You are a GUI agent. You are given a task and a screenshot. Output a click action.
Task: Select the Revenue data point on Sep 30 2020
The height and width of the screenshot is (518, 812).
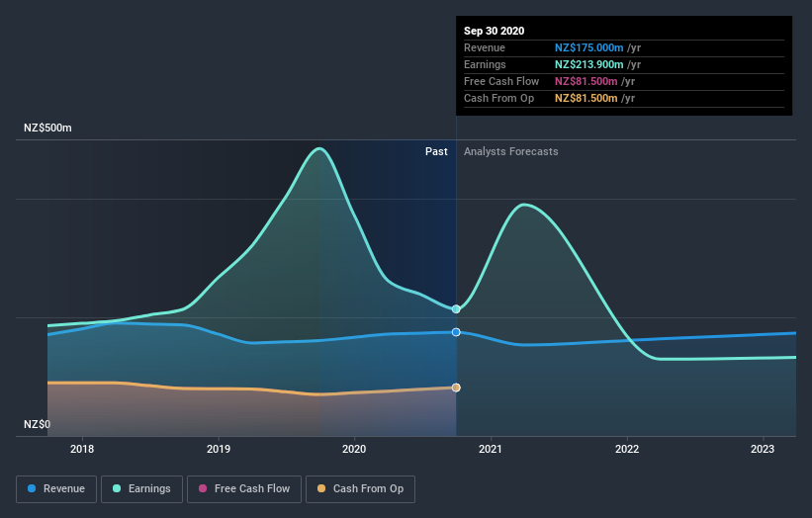pos(456,332)
